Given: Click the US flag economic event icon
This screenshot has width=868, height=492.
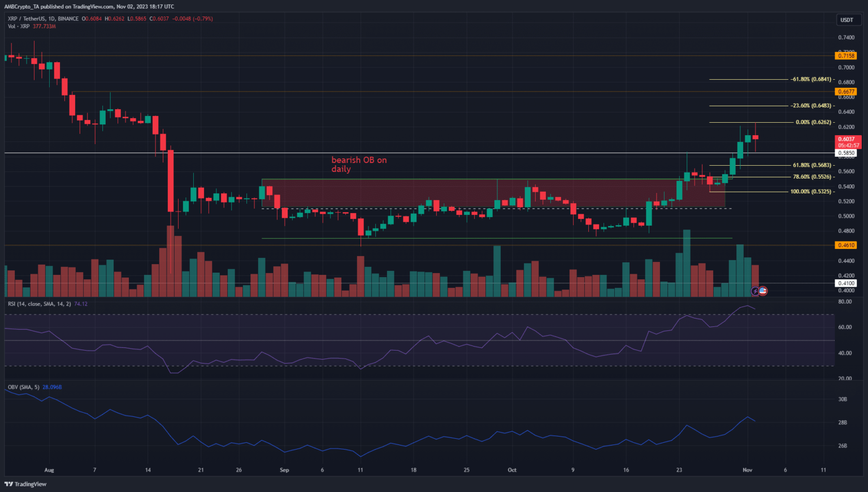Looking at the screenshot, I should click(763, 291).
